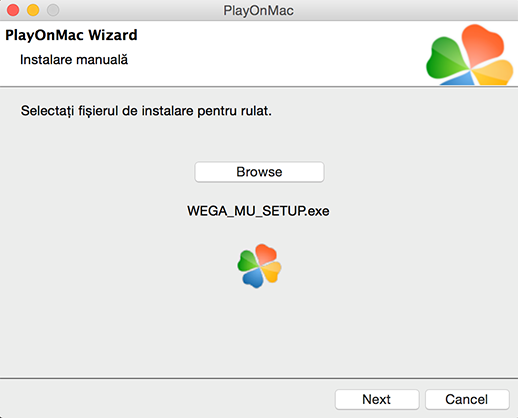Viewport: 518px width, 418px height.
Task: Click the yellow petal of small clover
Action: [x=272, y=272]
